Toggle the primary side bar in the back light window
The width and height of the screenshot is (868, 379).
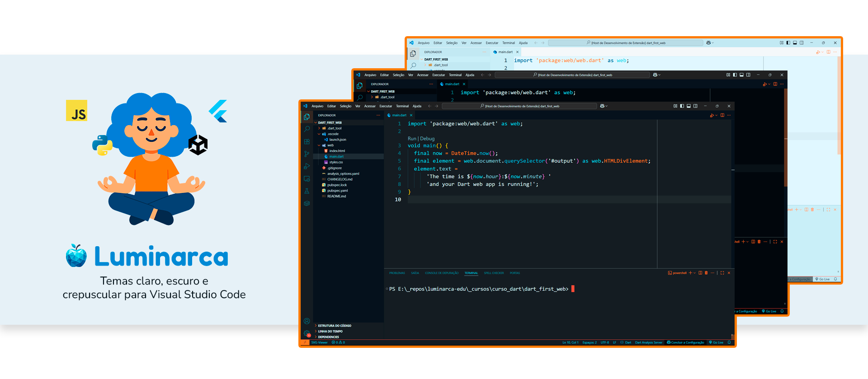pos(788,43)
